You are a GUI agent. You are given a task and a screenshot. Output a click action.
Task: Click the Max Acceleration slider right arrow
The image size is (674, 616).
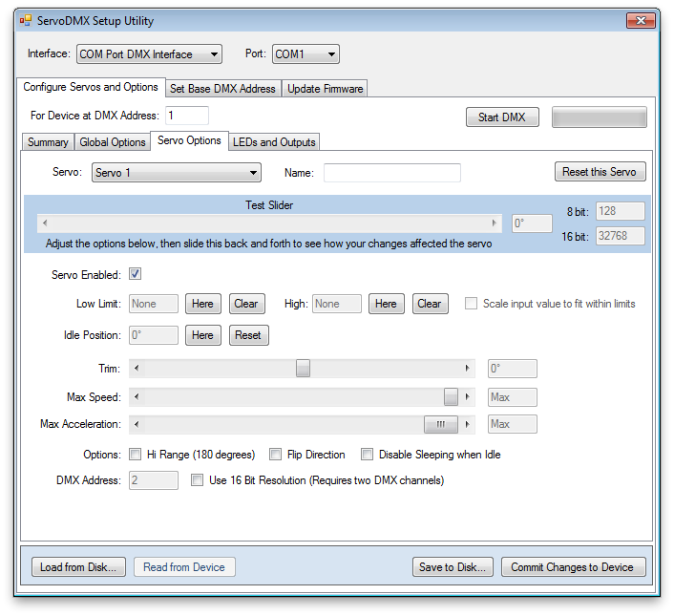[x=468, y=424]
